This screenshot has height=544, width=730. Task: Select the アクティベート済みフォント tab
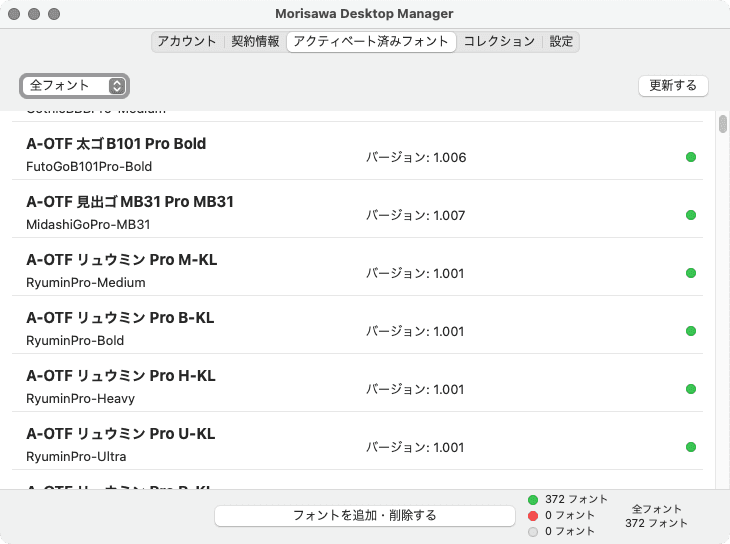(x=371, y=41)
